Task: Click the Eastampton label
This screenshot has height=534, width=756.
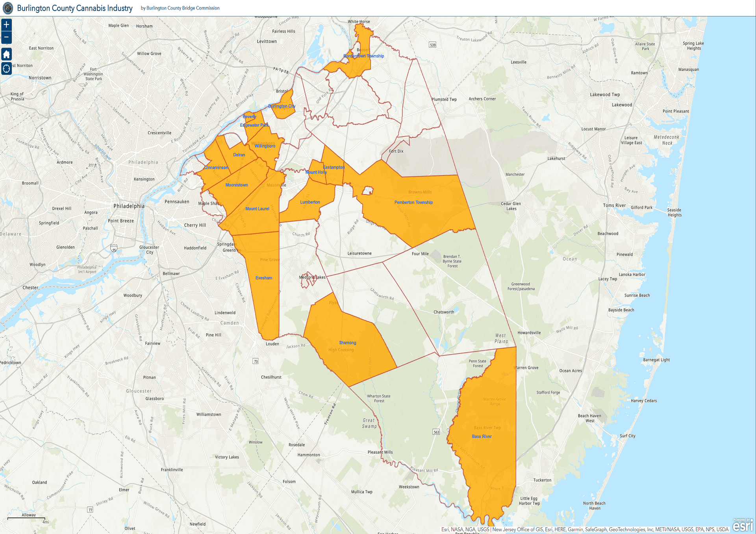Action: (334, 167)
